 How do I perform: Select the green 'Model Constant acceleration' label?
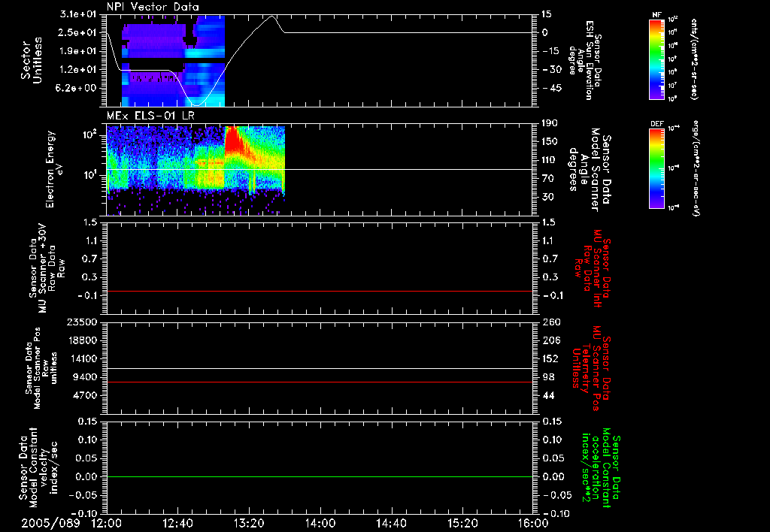(601, 468)
